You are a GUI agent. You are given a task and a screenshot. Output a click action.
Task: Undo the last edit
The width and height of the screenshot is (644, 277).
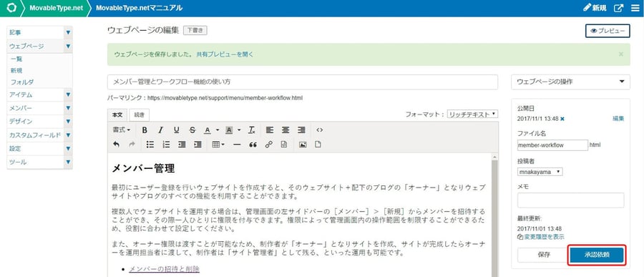coord(116,145)
